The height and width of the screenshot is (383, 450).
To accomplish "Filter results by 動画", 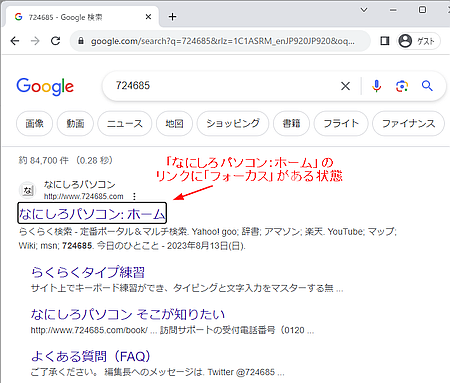I will [75, 124].
